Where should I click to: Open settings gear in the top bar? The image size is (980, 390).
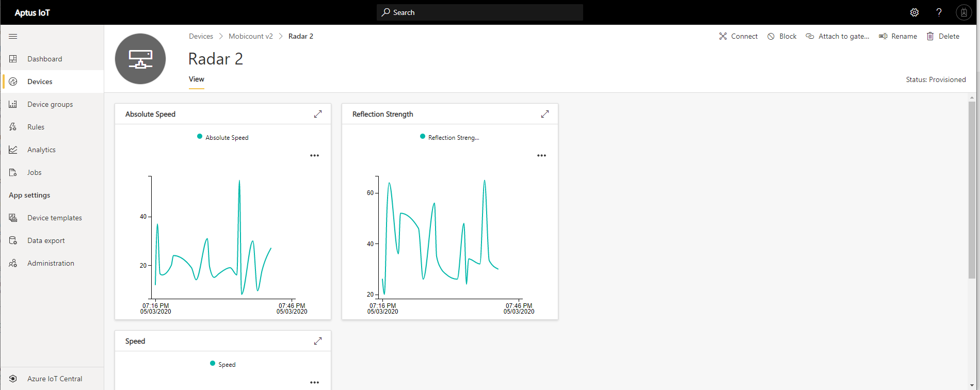[914, 12]
